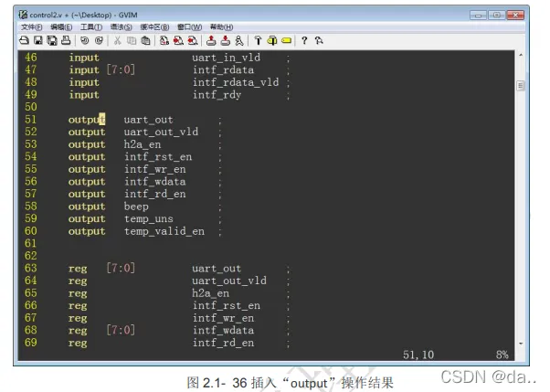Screen dimensions: 550x392
Task: Click 'intf_rst_en' on line 54
Action: [158, 157]
